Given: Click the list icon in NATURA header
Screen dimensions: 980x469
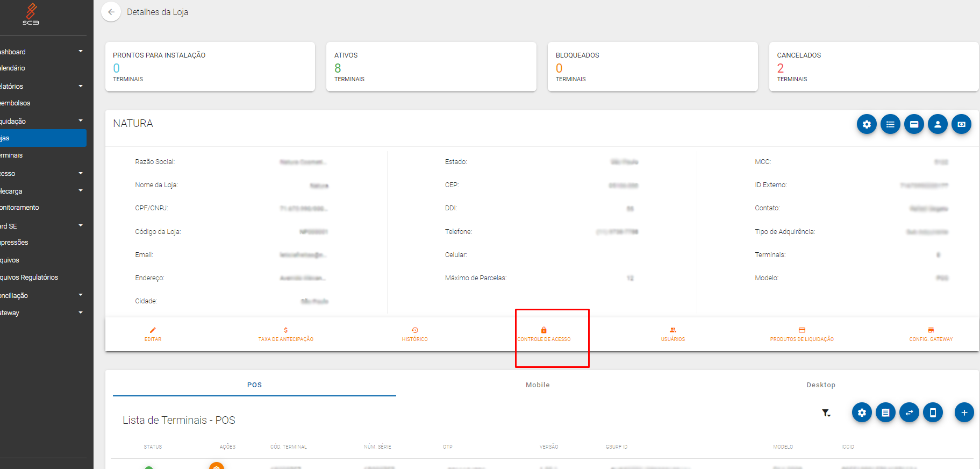Looking at the screenshot, I should [x=890, y=124].
